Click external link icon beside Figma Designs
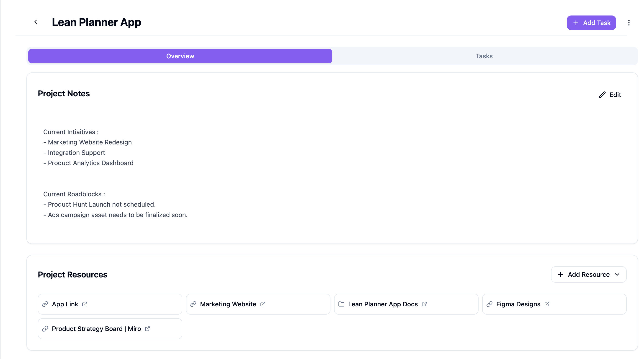The image size is (644, 359). tap(547, 304)
